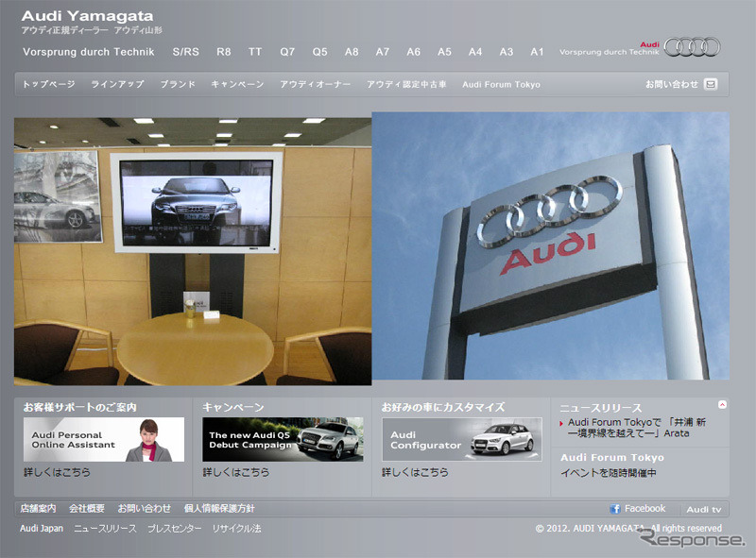Click the envelope contact icon

tap(711, 84)
